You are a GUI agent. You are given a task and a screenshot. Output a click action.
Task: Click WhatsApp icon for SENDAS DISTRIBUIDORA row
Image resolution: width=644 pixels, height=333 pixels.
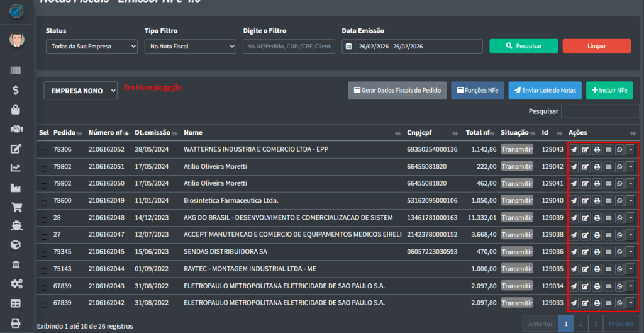(x=619, y=252)
